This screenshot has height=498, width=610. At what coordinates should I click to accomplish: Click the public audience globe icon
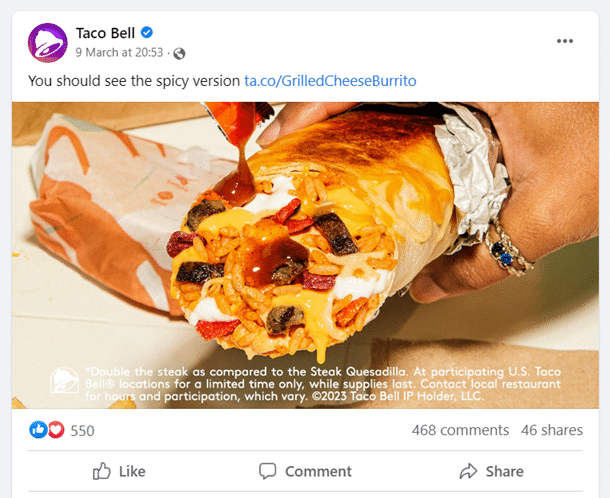pos(179,53)
